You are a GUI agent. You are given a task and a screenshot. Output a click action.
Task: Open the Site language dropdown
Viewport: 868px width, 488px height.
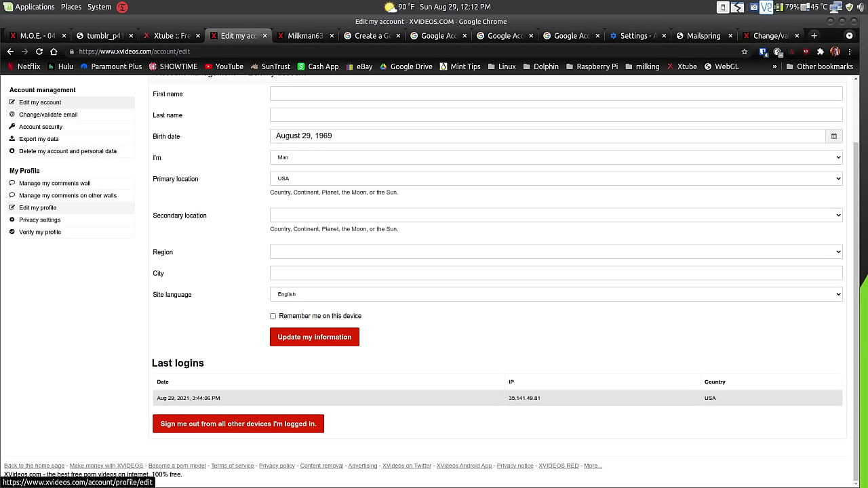[555, 294]
